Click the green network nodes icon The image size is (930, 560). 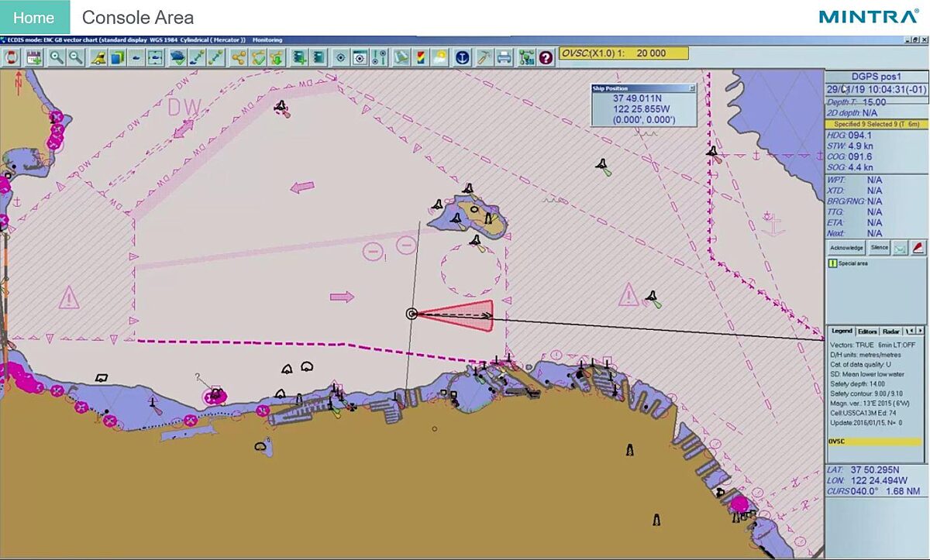[x=527, y=57]
